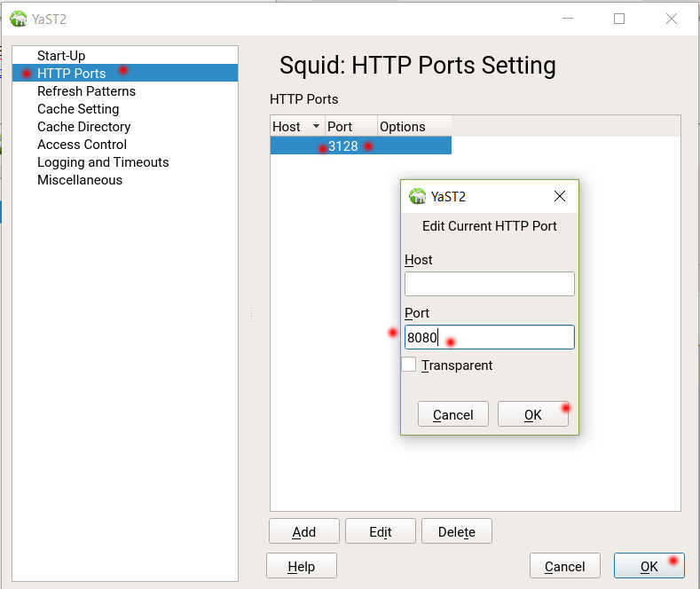Click the Host column header
Screen dimensions: 700x589
point(297,126)
